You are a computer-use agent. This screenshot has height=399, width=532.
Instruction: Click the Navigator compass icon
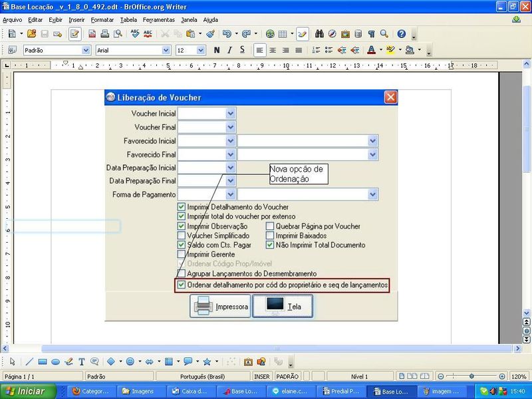[x=332, y=34]
